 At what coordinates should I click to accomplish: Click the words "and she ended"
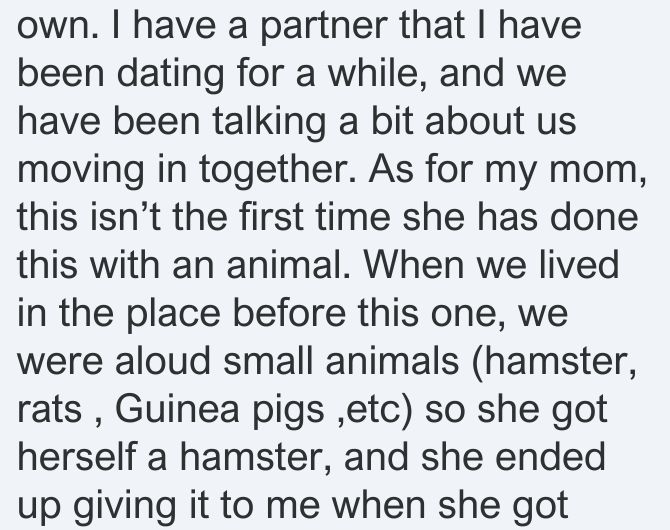[x=474, y=456]
